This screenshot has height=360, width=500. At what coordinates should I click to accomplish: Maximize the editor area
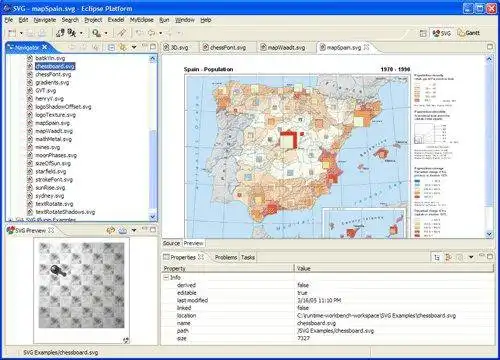pos(490,47)
